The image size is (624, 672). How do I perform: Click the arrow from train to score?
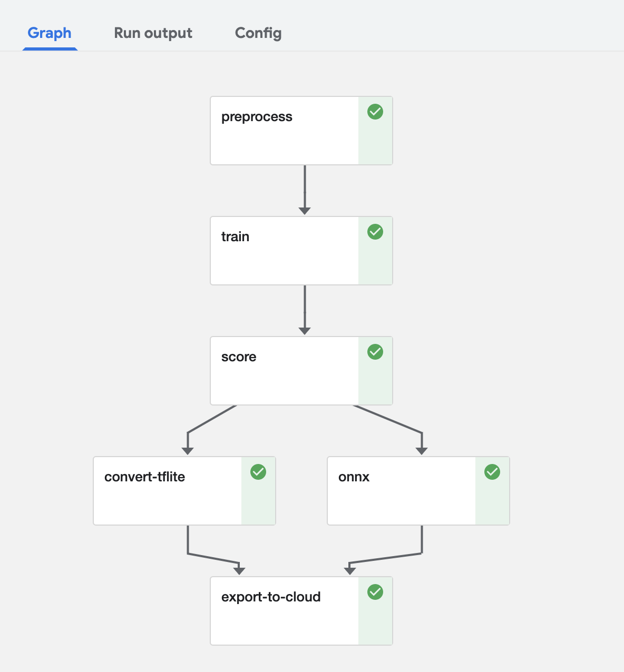click(x=305, y=309)
